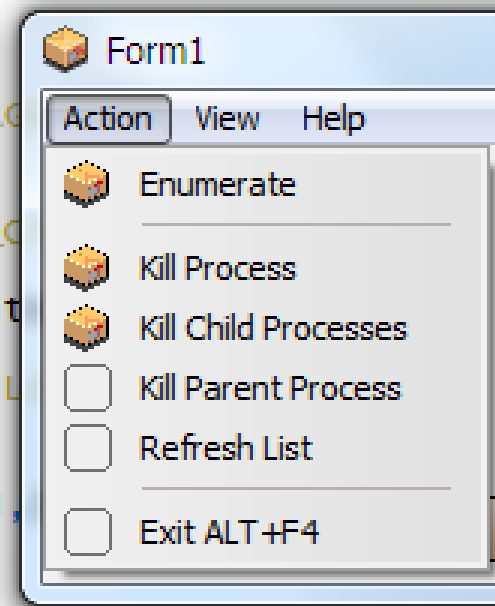
Task: Select the Refresh List text entry
Action: tap(226, 448)
